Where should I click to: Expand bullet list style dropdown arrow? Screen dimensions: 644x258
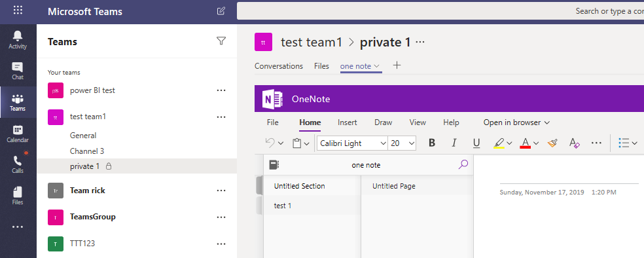click(x=635, y=143)
